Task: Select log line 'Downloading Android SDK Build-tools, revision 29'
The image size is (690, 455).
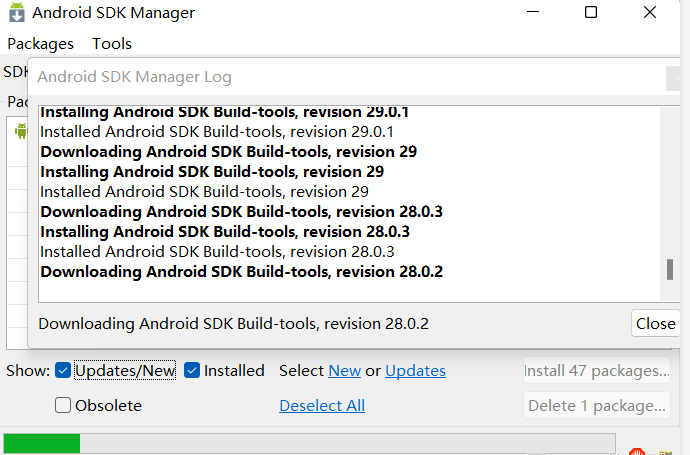Action: tap(228, 152)
